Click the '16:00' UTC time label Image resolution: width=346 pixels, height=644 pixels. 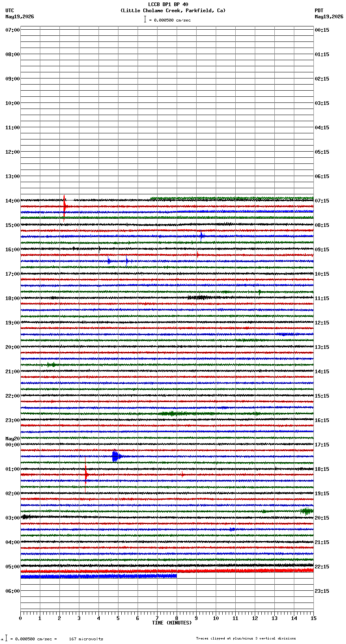pos(13,250)
